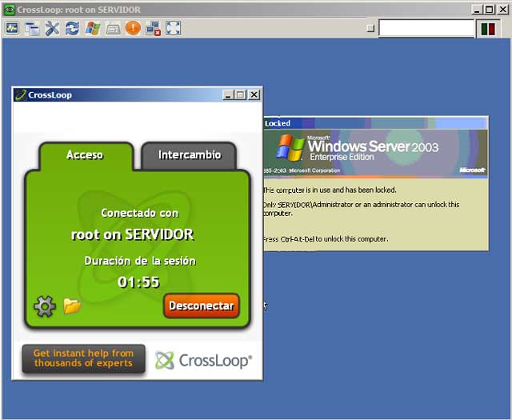Viewport: 512px width, 420px height.
Task: Open the yellow folder file transfer icon
Action: pos(72,306)
